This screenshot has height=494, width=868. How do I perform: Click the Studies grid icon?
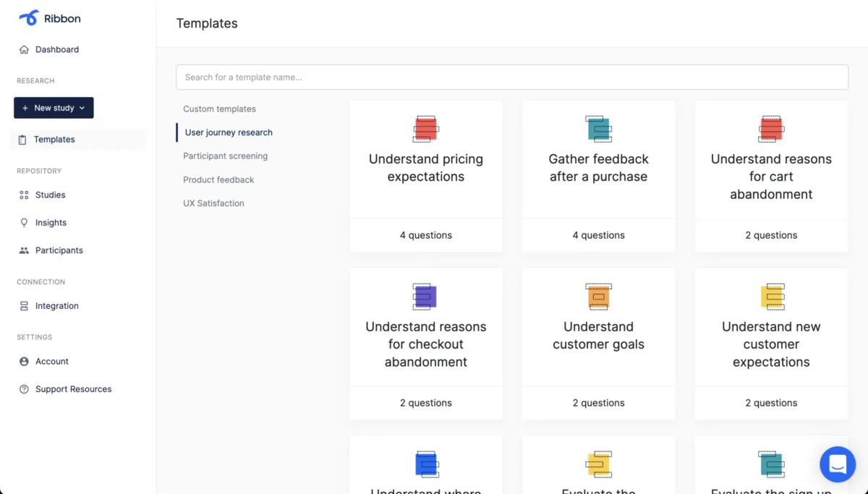24,195
